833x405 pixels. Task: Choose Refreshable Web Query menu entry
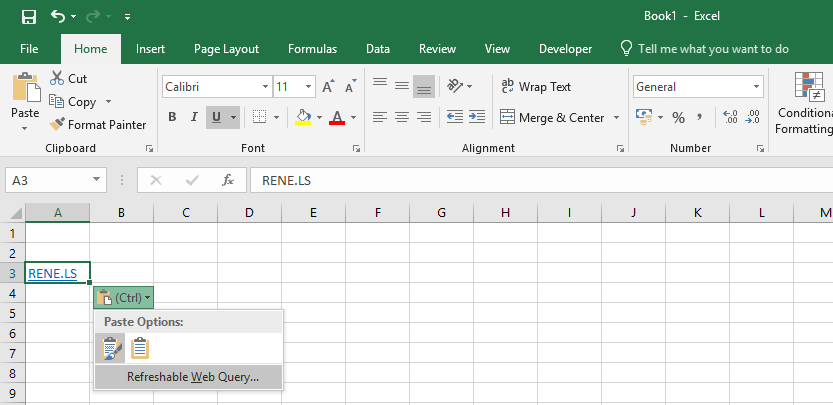coord(192,377)
